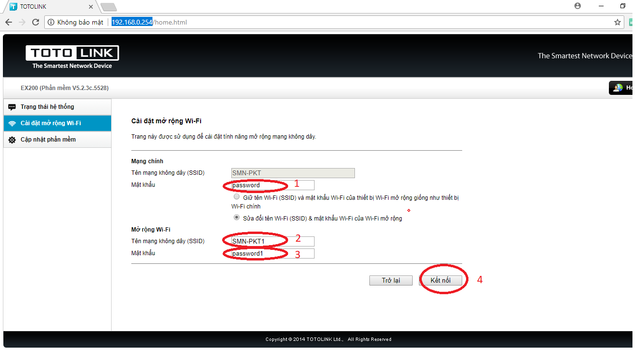Close the TOTOLINK browser tab
Screen dimensions: 644x351
point(91,7)
